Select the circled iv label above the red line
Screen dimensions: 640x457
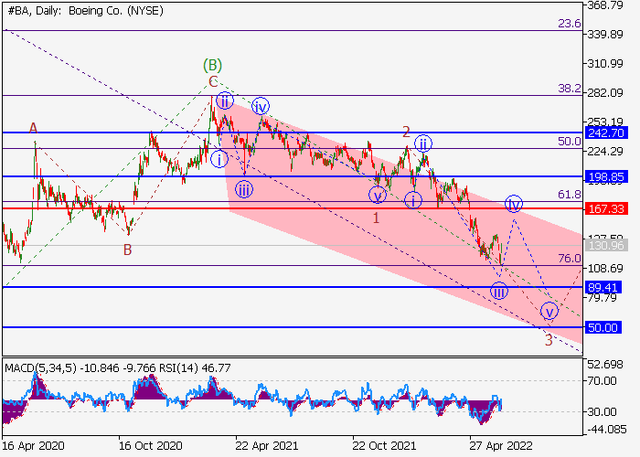point(514,203)
